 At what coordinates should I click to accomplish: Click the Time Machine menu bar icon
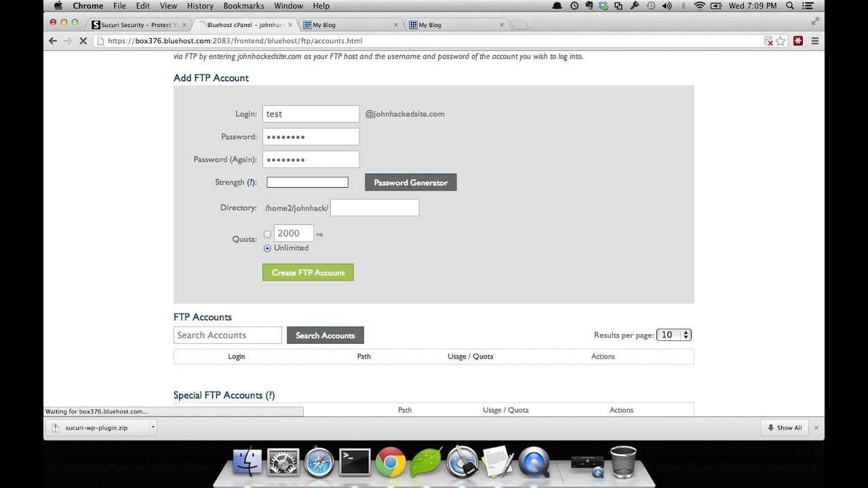coord(651,5)
